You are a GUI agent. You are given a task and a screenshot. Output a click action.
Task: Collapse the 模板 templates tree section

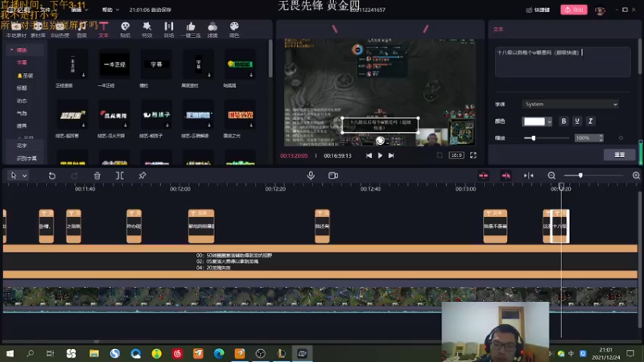(11, 50)
